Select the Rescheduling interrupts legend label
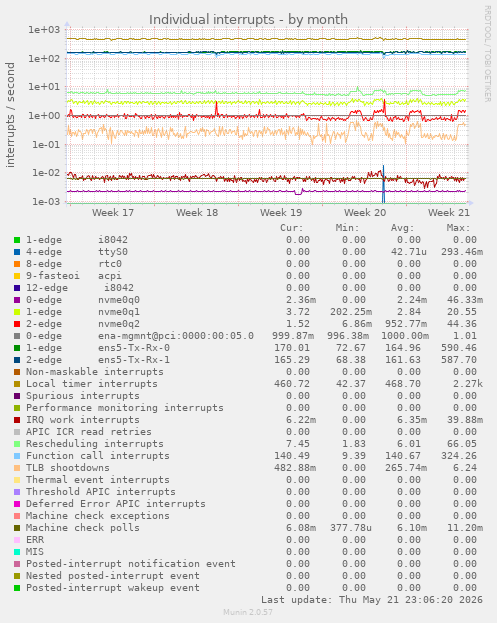Image resolution: width=497 pixels, height=623 pixels. pos(95,444)
